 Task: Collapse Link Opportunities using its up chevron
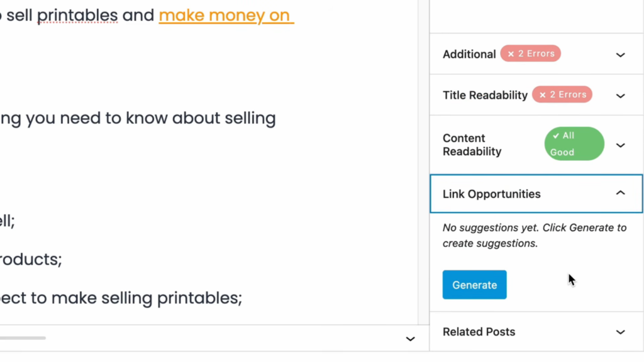620,193
